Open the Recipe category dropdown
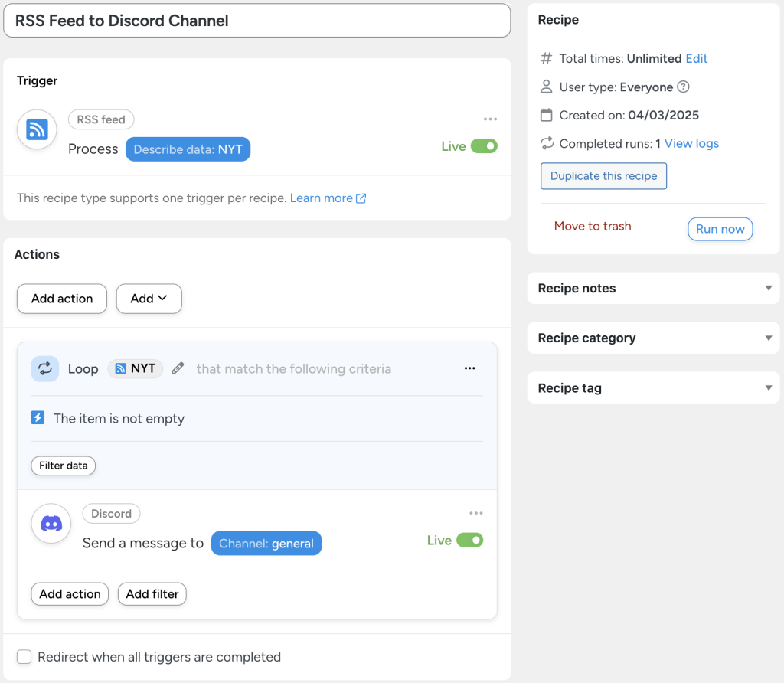The image size is (784, 683). (x=768, y=338)
